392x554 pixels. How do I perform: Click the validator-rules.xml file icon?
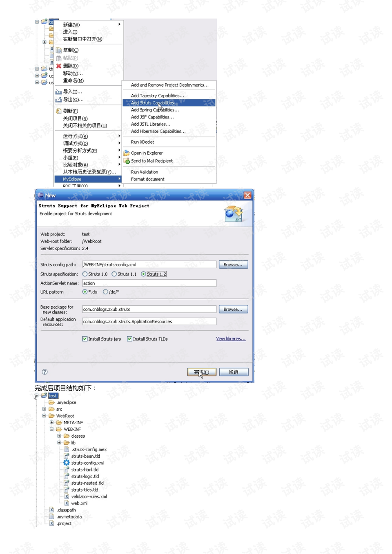click(67, 496)
